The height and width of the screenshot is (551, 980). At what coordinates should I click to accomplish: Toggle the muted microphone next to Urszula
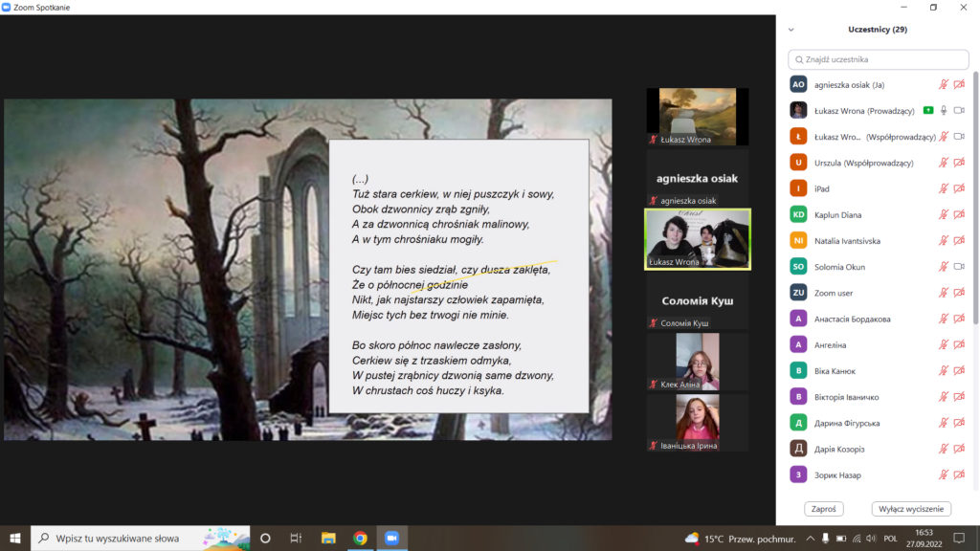pyautogui.click(x=944, y=163)
